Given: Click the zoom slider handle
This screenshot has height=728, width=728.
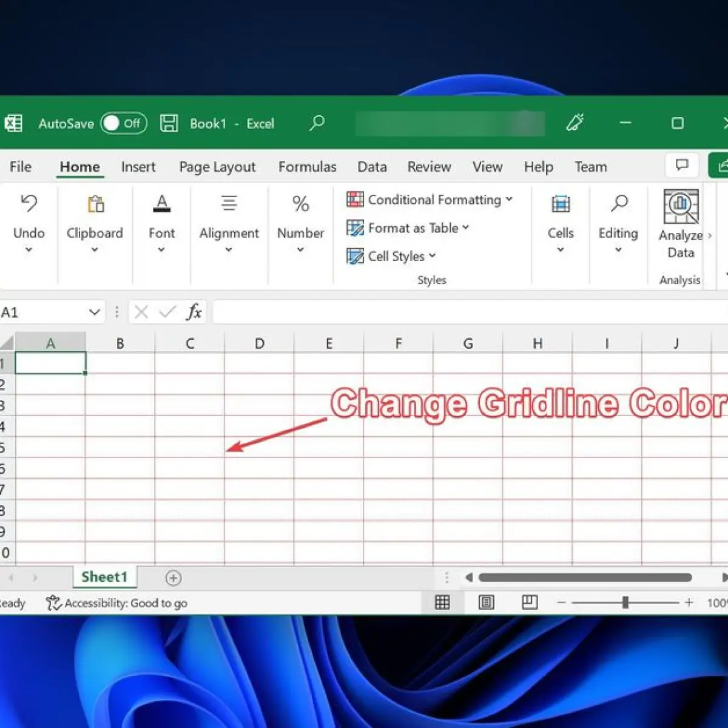Looking at the screenshot, I should click(625, 602).
